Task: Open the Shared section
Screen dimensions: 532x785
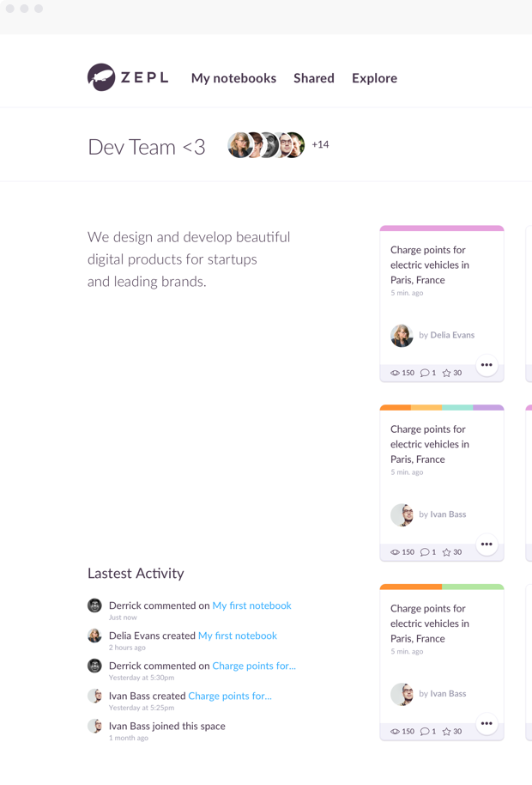Action: pos(314,78)
